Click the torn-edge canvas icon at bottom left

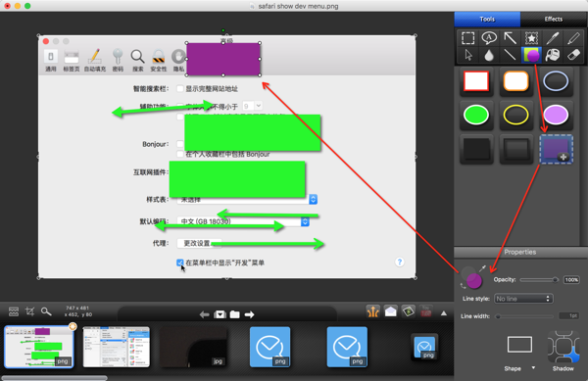[14, 311]
